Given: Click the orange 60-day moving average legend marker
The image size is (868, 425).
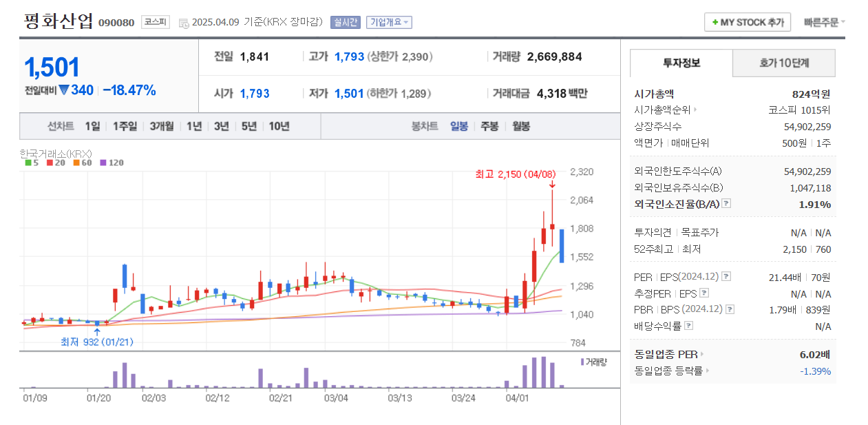Looking at the screenshot, I should (x=76, y=163).
